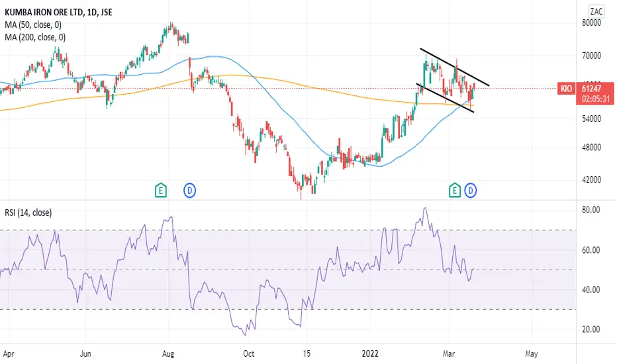This screenshot has width=617, height=364.
Task: Click the Jun date axis label
Action: tap(85, 354)
